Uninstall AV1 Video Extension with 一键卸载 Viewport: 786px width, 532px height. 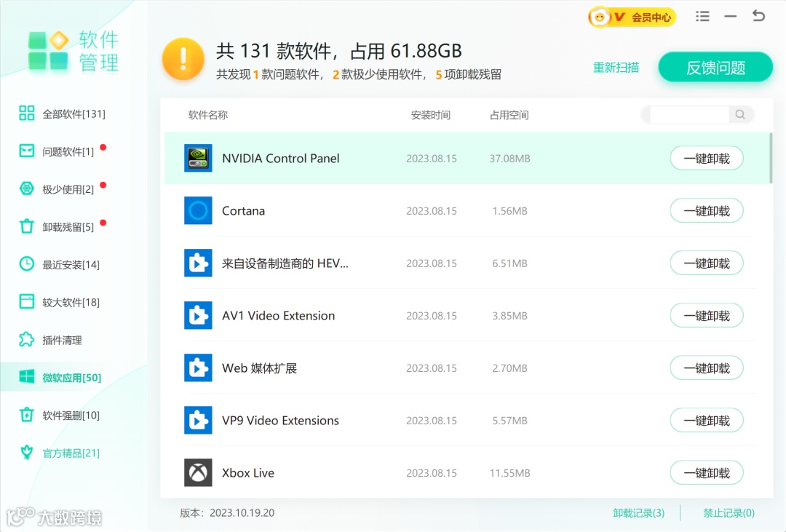point(706,315)
